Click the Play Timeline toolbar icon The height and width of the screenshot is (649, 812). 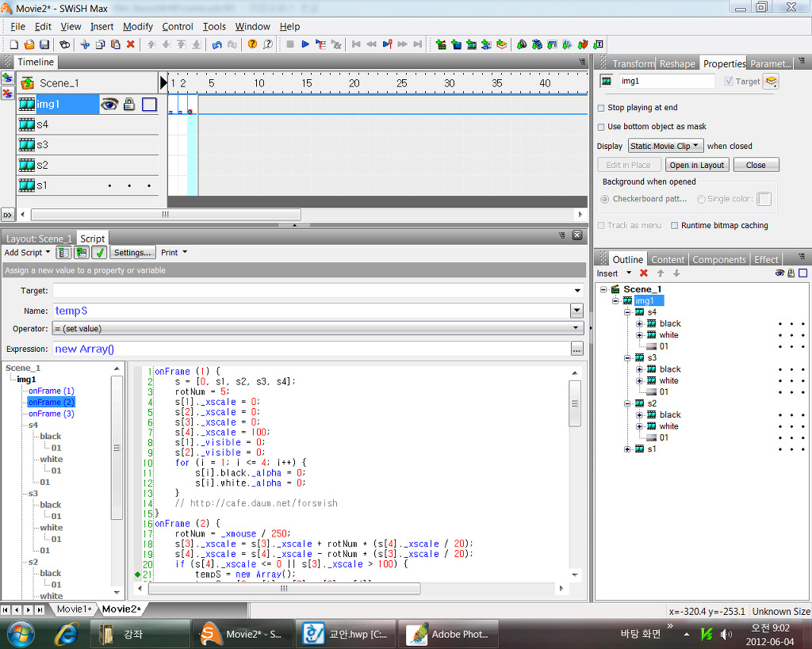320,44
